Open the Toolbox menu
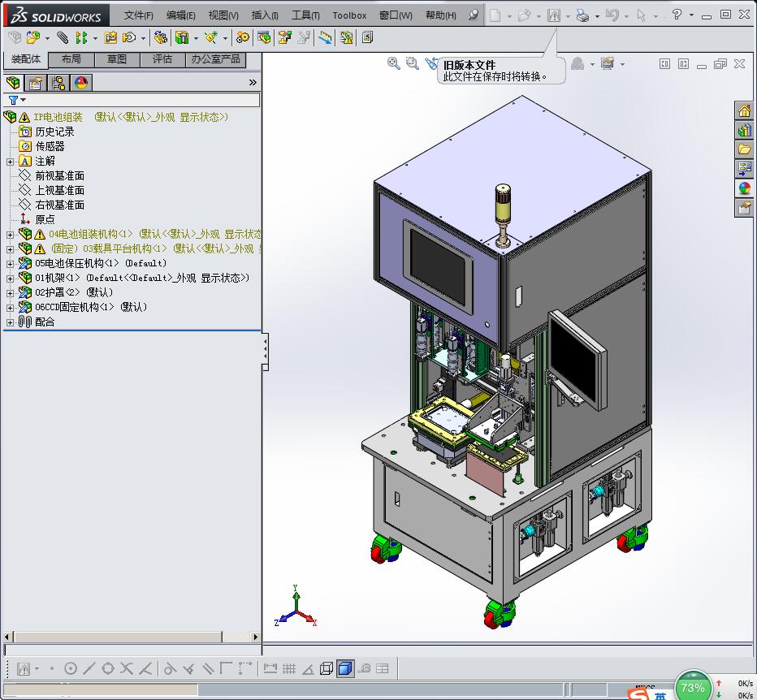 [x=349, y=15]
